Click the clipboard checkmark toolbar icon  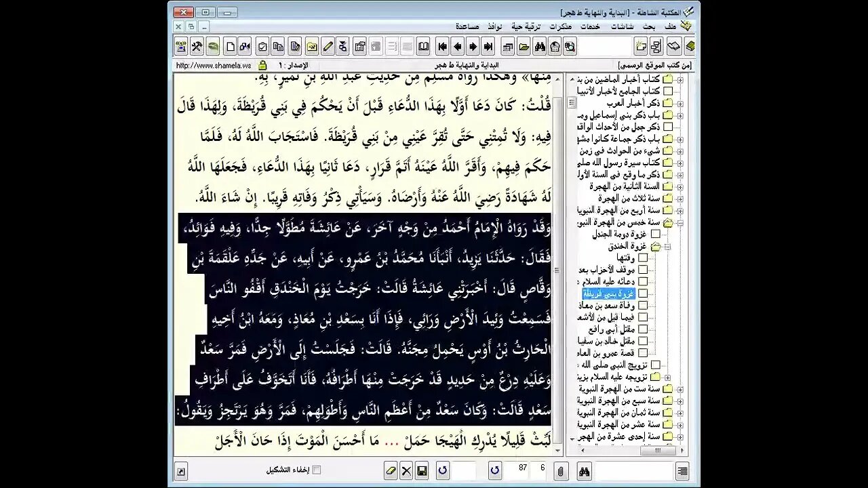[x=262, y=47]
